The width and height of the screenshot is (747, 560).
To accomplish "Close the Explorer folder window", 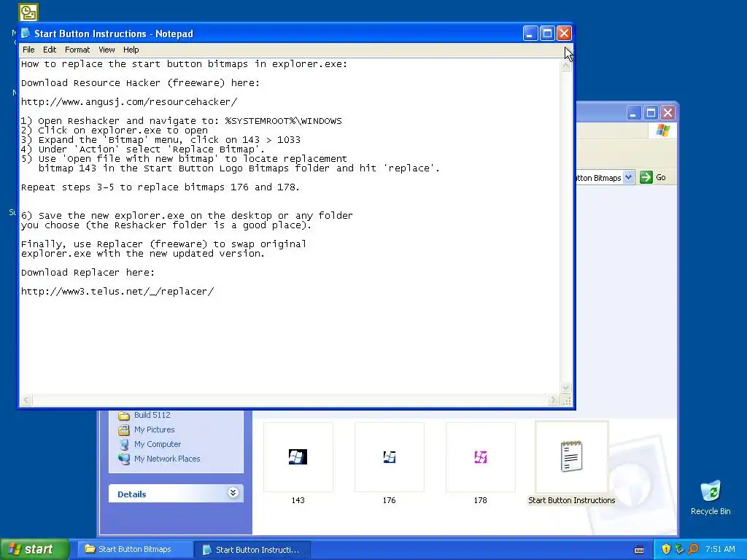I will pyautogui.click(x=668, y=113).
